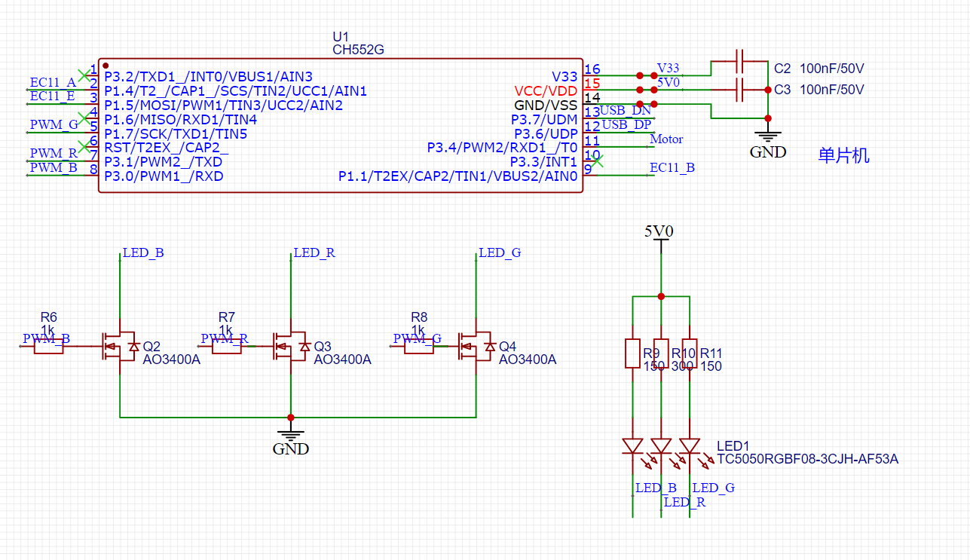Select the USB_DP net label
970x560 pixels.
tap(626, 124)
